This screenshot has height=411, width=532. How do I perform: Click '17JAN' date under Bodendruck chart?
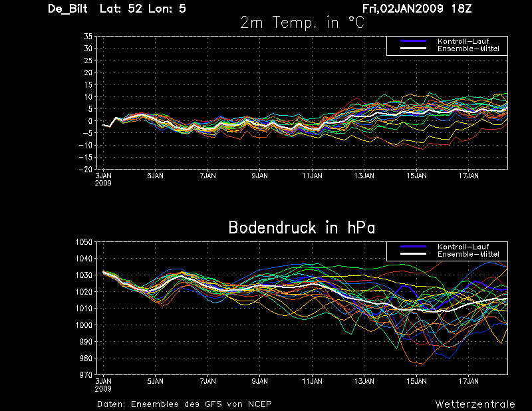469,382
